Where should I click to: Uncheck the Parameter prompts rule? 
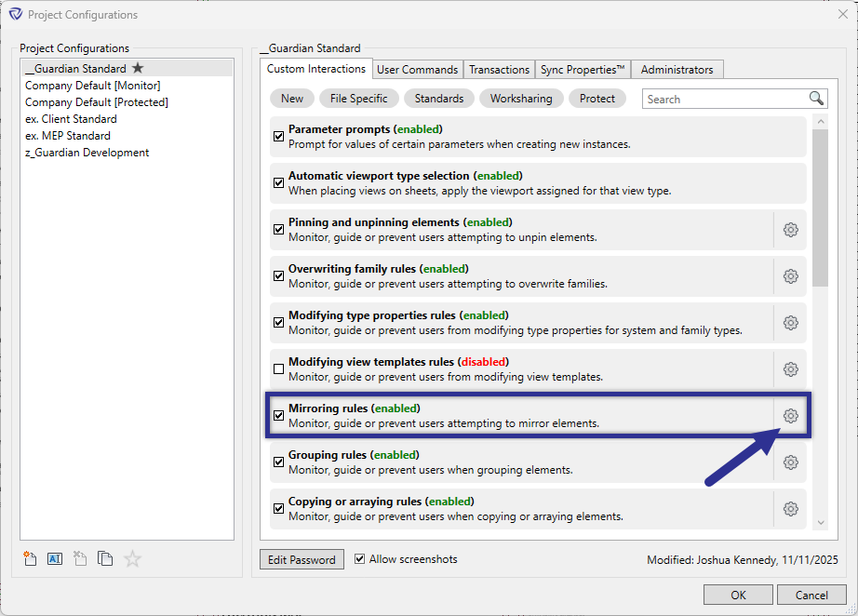click(278, 136)
